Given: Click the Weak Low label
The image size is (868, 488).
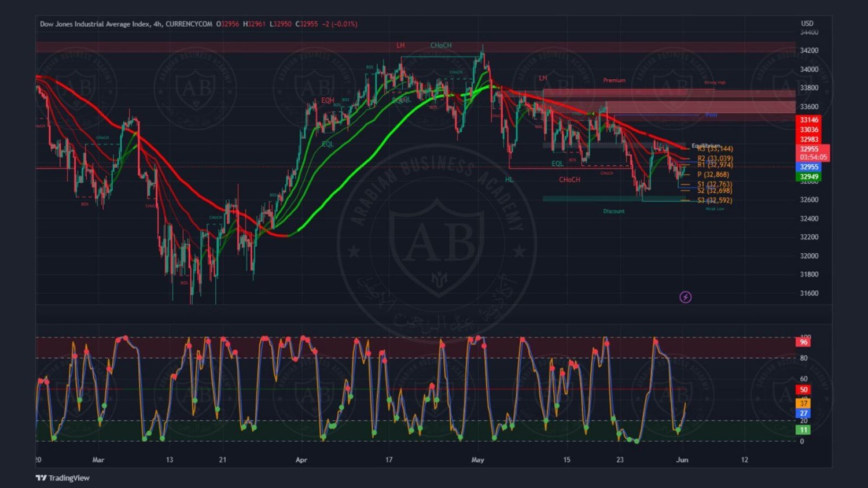Looking at the screenshot, I should pyautogui.click(x=715, y=209).
